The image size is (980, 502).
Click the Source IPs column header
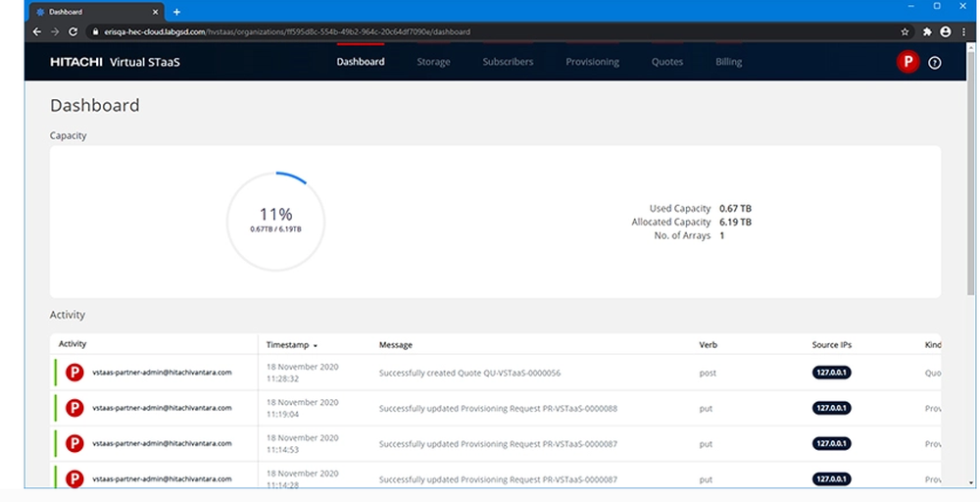tap(832, 345)
